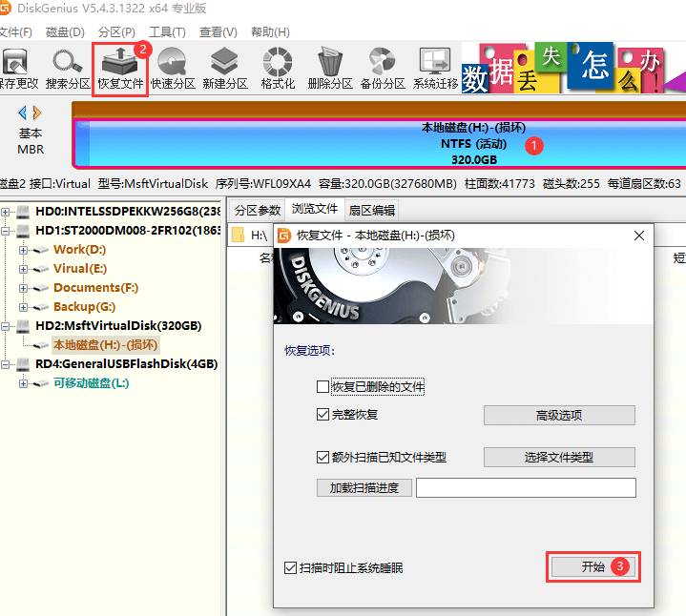Open the Tools (工具) menu
The height and width of the screenshot is (616, 686).
pos(167,31)
